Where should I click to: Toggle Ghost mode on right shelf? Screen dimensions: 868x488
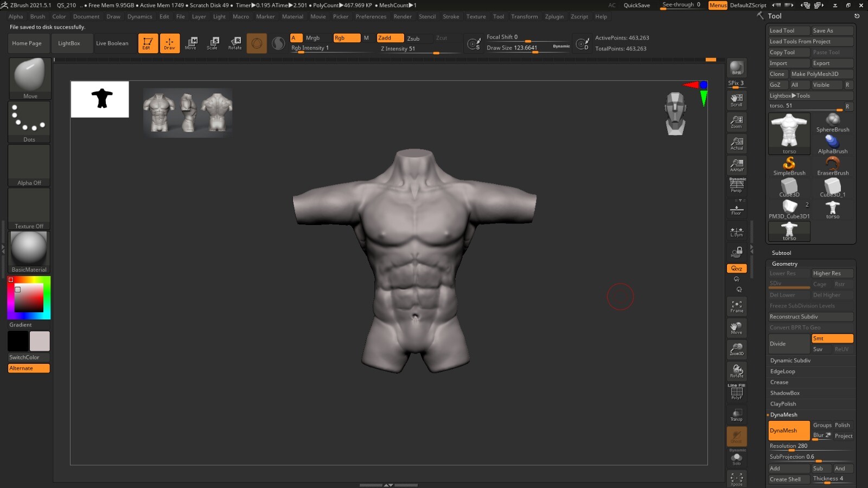(736, 436)
